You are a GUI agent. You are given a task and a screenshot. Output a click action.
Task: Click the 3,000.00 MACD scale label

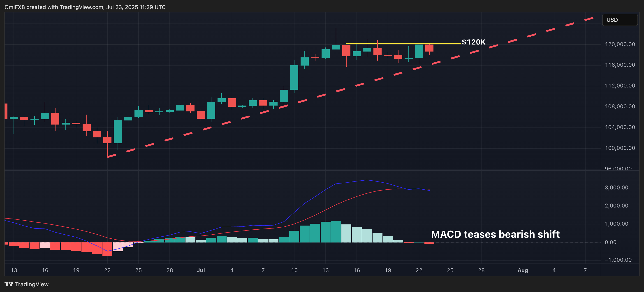point(616,188)
